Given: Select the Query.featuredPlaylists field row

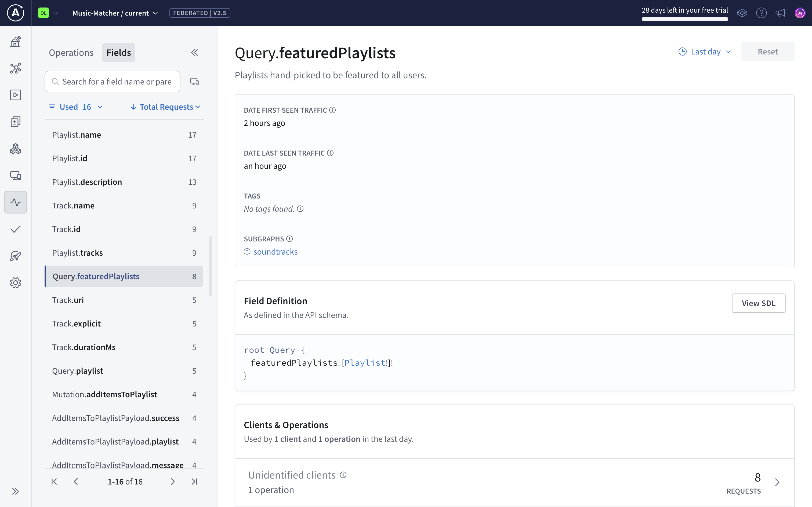Looking at the screenshot, I should click(124, 276).
